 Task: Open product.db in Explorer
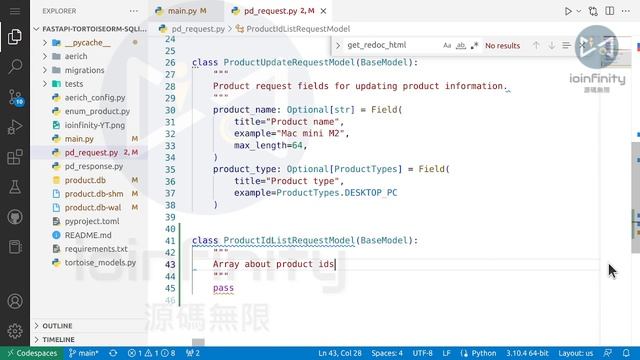(90, 180)
